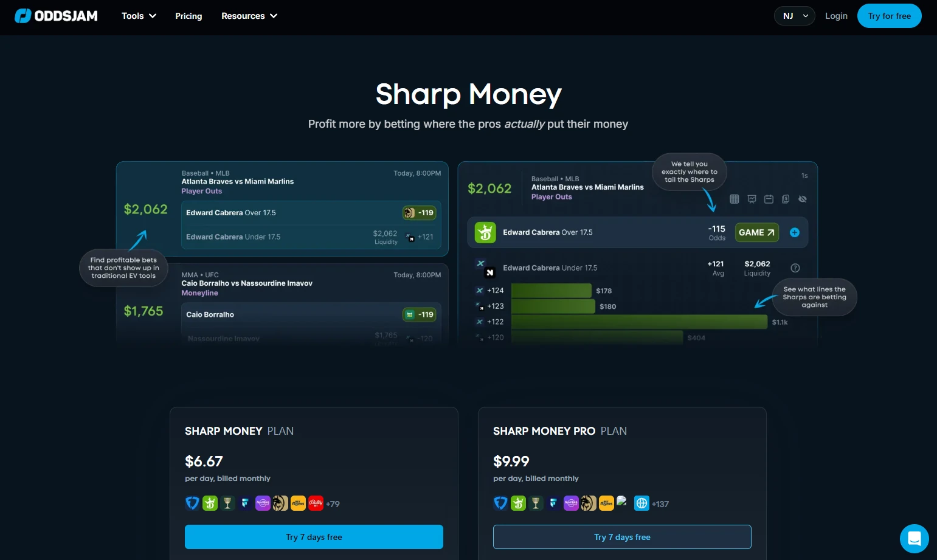Click the blue plus icon beside GAME

[x=795, y=232]
